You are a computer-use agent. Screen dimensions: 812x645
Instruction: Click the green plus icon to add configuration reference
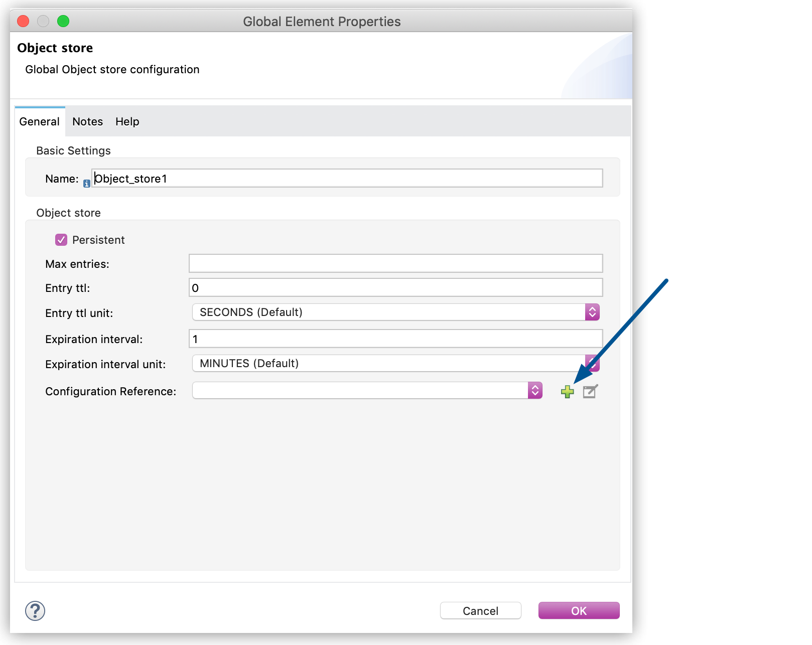568,392
